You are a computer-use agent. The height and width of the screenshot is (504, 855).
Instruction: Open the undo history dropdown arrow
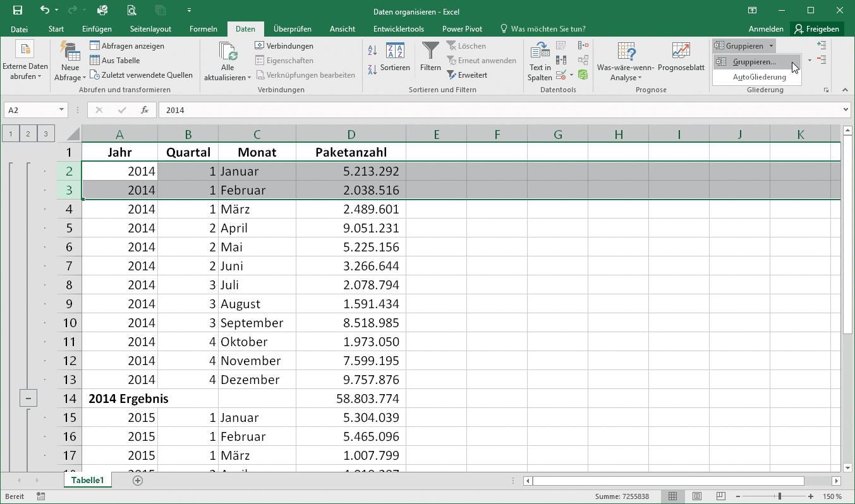(56, 10)
